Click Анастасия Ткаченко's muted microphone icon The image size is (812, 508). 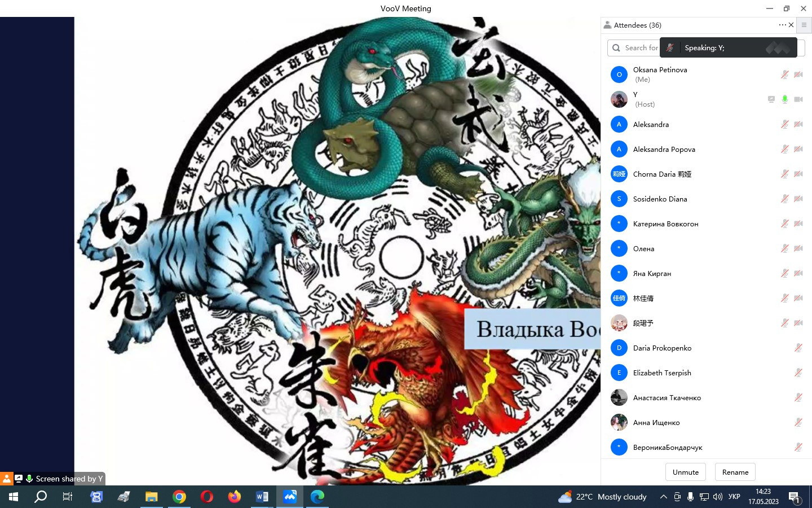[798, 397]
